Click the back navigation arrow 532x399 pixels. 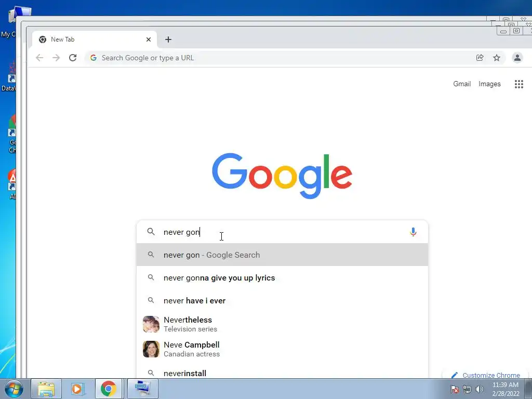coord(39,58)
